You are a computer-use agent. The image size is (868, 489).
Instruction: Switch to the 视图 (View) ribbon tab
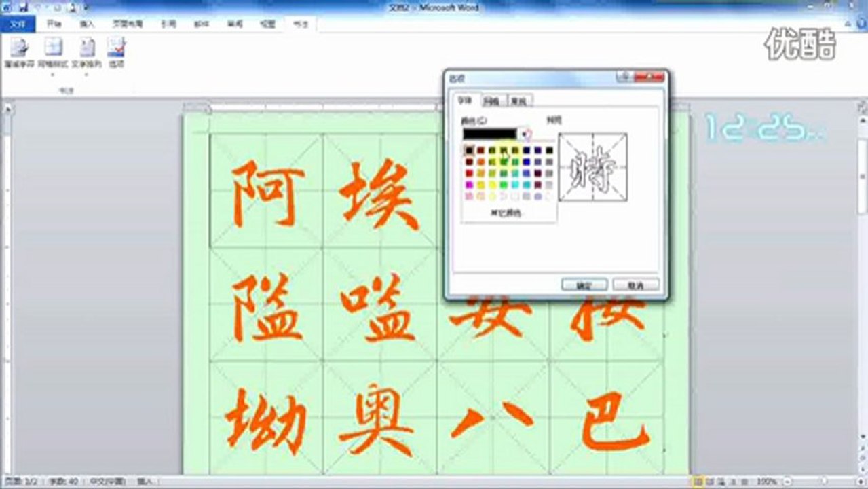pos(268,24)
